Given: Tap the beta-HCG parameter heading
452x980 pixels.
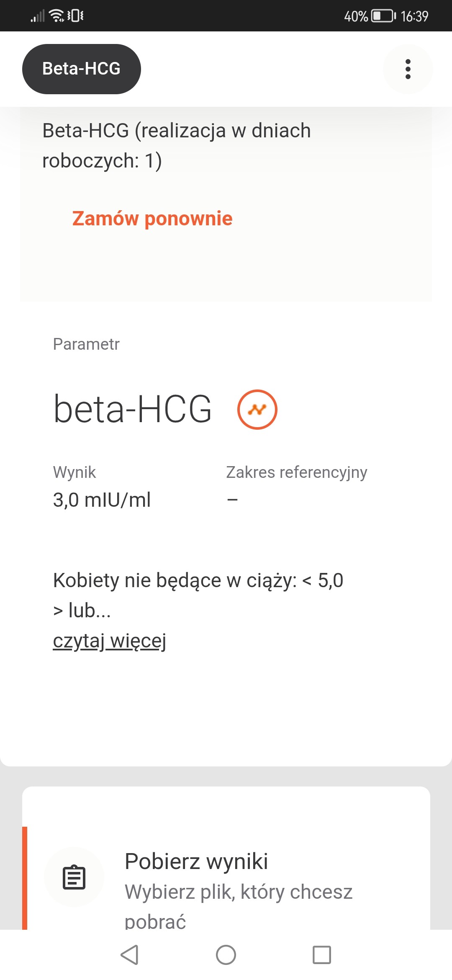Looking at the screenshot, I should coord(133,409).
